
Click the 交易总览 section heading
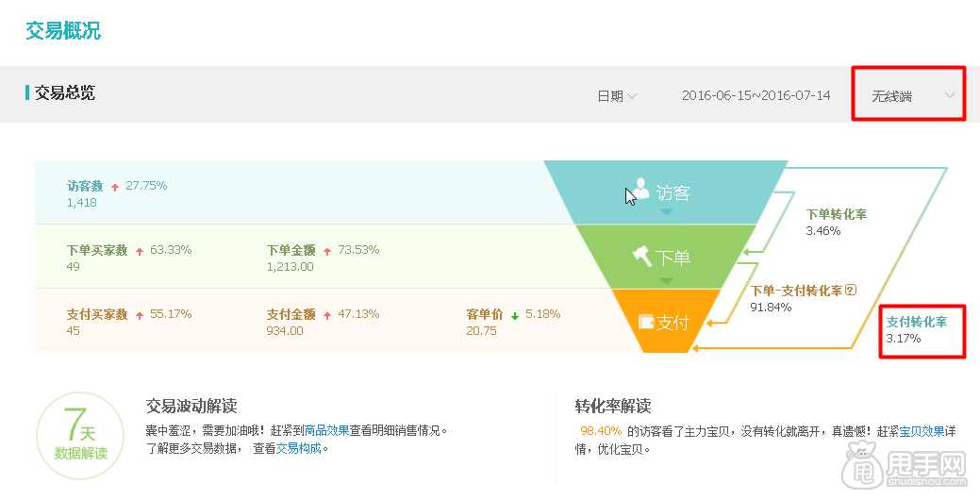point(64,92)
